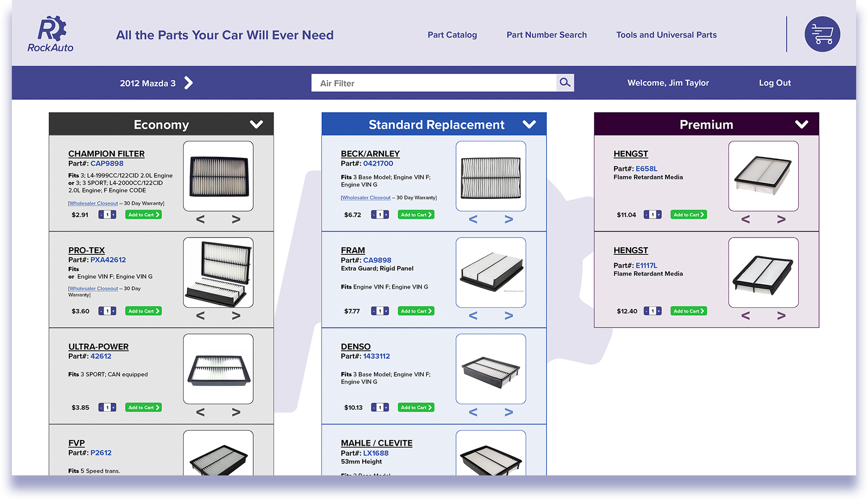Viewport: 868px width, 500px height.
Task: Show next image for DENSO filter
Action: [509, 412]
